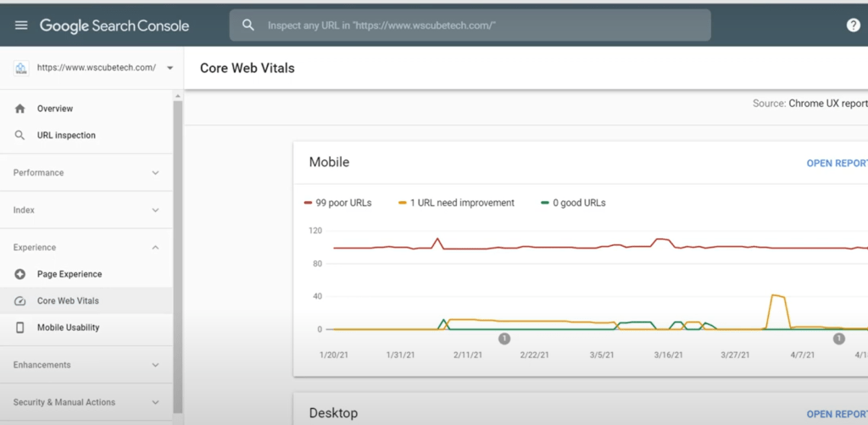Toggle the 1 URL need improvement legend
The width and height of the screenshot is (868, 425).
click(457, 203)
